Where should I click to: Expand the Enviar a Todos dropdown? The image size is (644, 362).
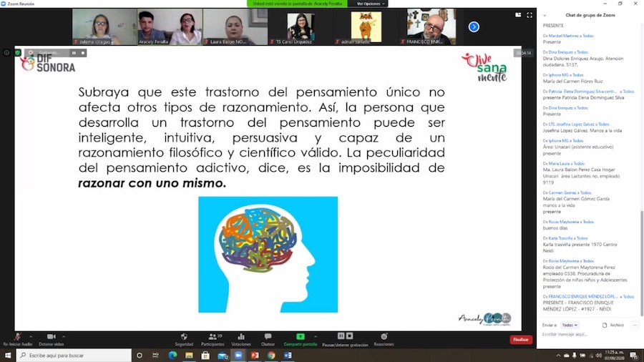point(570,325)
